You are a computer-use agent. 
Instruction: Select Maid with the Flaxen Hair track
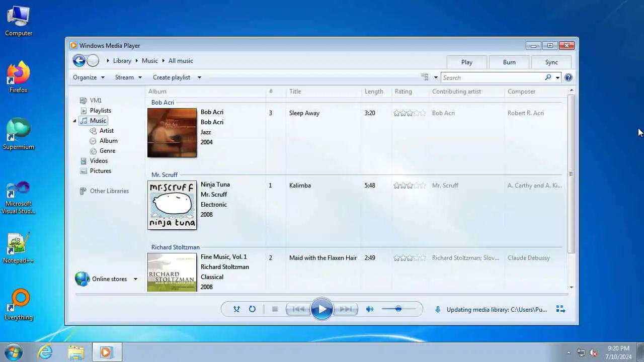(x=323, y=258)
